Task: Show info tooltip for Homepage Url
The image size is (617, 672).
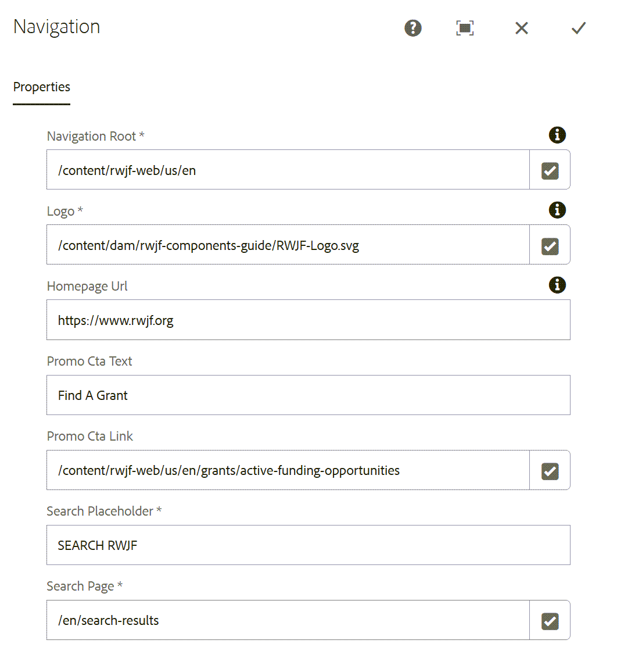Action: pos(557,285)
